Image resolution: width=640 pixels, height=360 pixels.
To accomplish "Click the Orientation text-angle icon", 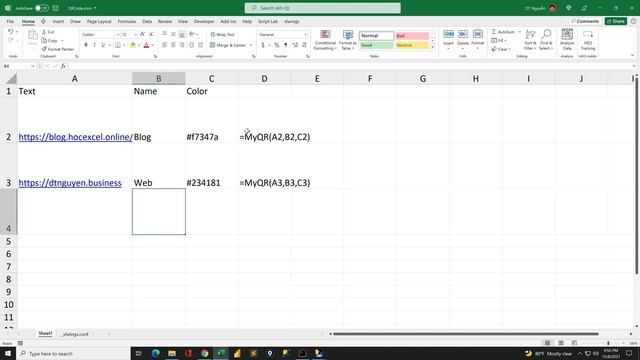I will (x=192, y=34).
